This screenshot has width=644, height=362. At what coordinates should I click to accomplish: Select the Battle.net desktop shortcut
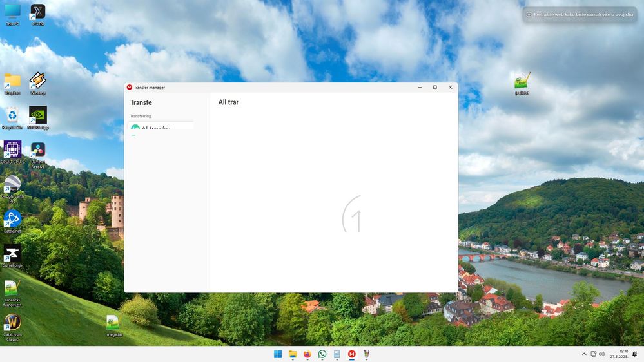tap(12, 220)
